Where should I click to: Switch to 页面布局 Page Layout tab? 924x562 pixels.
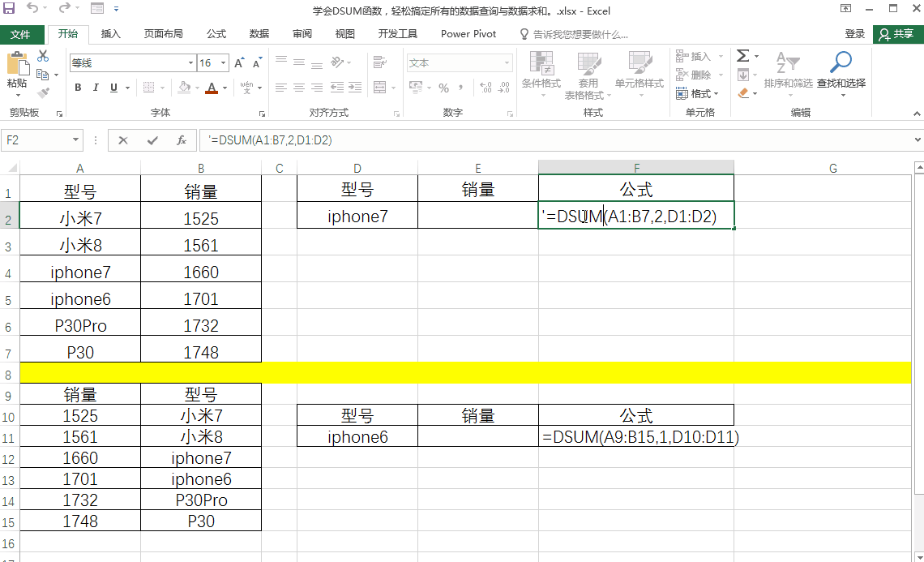pos(164,34)
